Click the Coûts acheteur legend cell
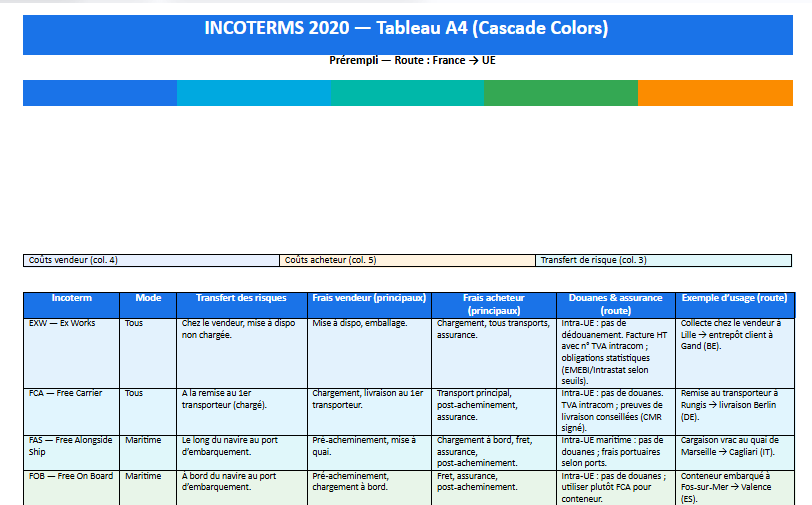812x505 pixels. pos(407,260)
